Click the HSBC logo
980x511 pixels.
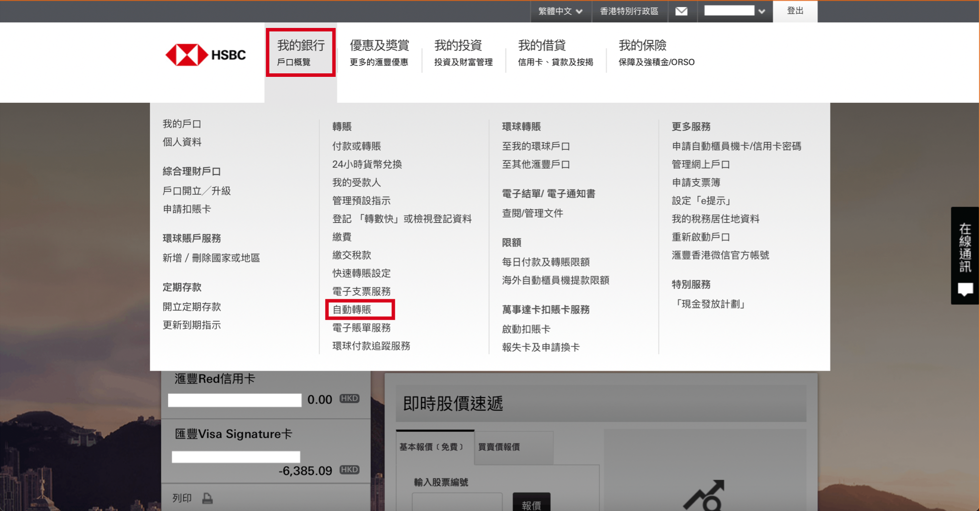[206, 55]
